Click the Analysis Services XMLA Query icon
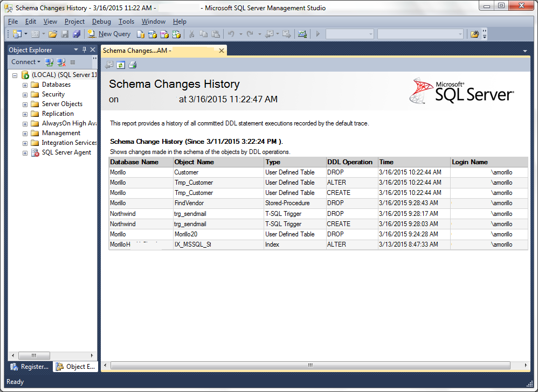538x392 pixels. pyautogui.click(x=176, y=34)
